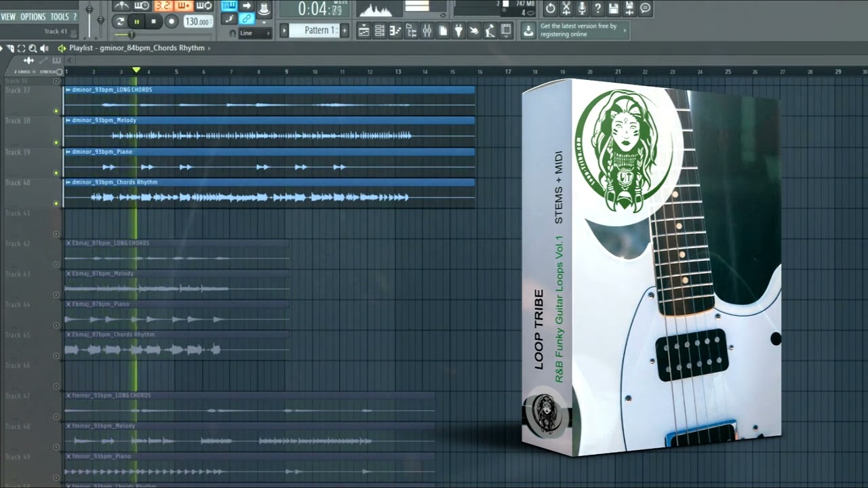868x488 pixels.
Task: Open the OPTIONS menu
Action: pyautogui.click(x=33, y=16)
